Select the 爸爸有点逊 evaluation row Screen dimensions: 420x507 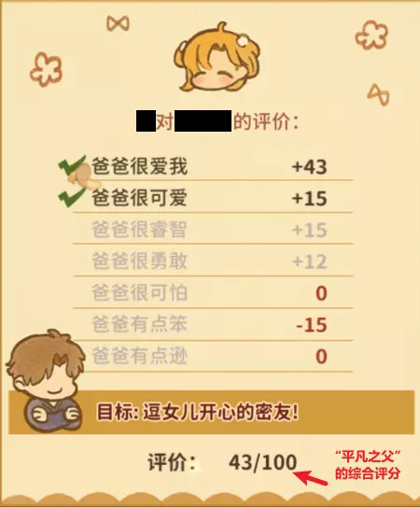tap(213, 356)
